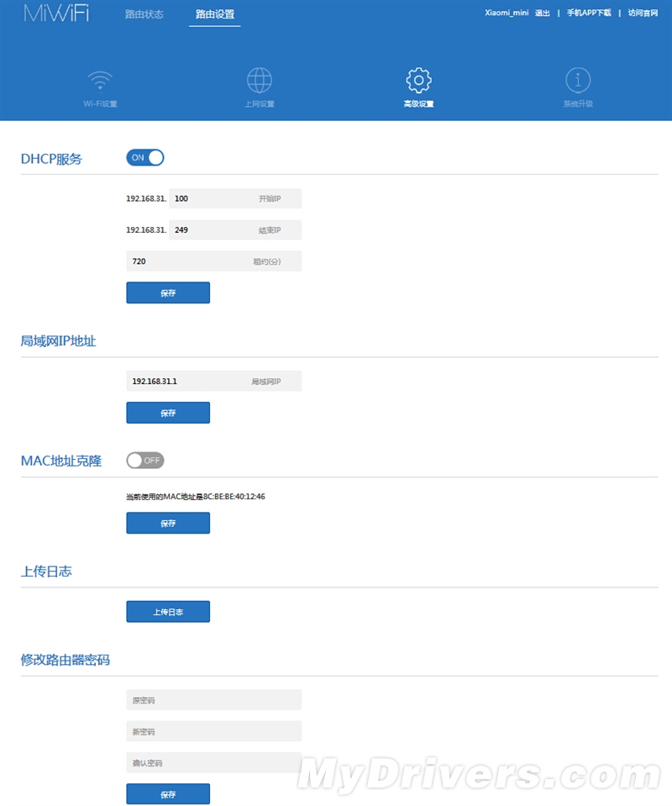Open the Wi-Fi settings icon
This screenshot has height=806, width=672.
point(99,82)
